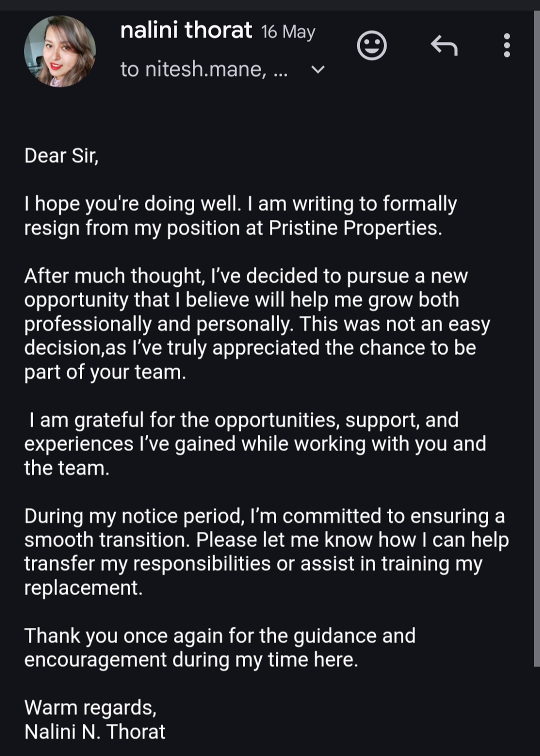Tap the reply arrow icon

444,45
